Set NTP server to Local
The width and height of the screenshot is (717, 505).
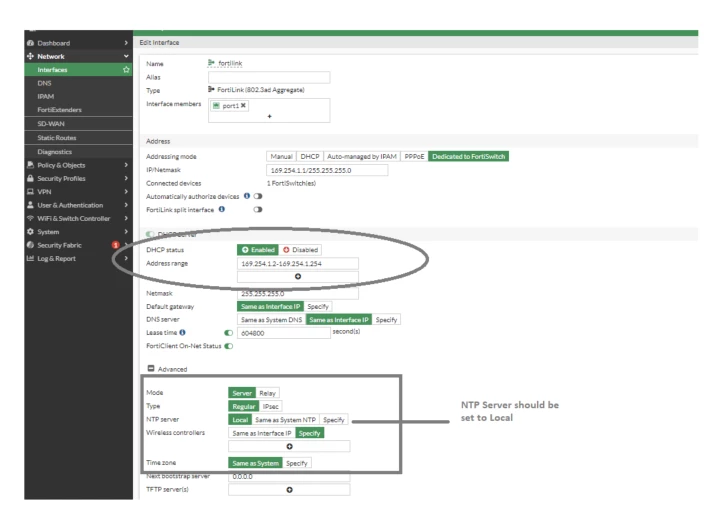(x=240, y=419)
